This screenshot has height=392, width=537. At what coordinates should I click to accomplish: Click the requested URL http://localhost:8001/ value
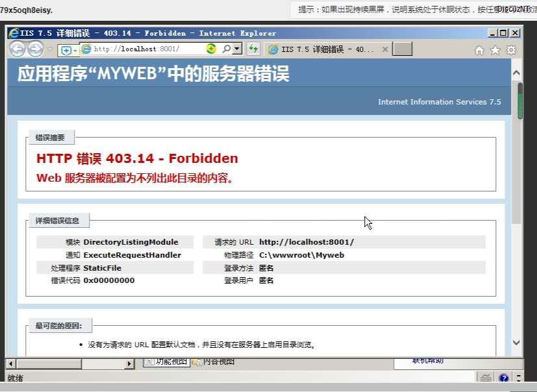point(306,242)
